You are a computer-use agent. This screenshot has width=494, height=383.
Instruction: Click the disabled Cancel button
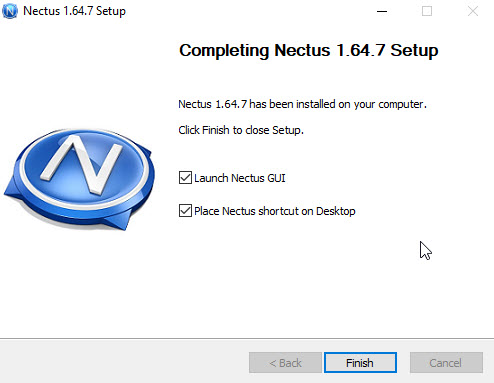[x=446, y=362]
